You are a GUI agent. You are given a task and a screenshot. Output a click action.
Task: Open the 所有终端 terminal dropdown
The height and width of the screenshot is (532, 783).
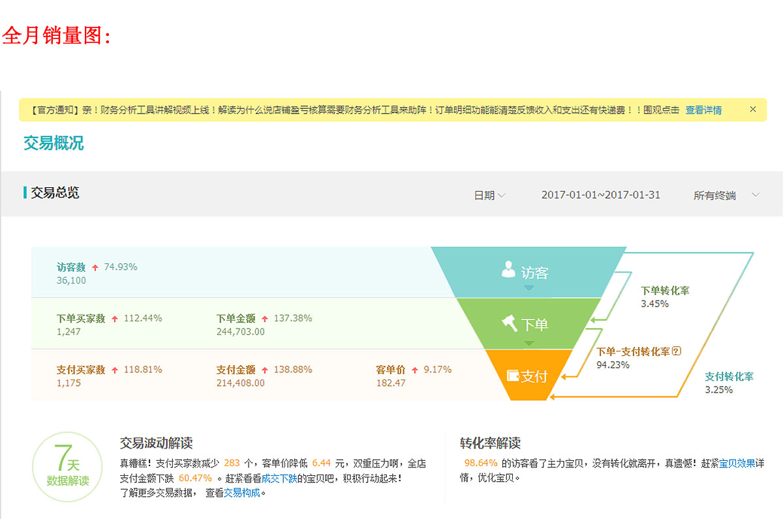coord(726,195)
